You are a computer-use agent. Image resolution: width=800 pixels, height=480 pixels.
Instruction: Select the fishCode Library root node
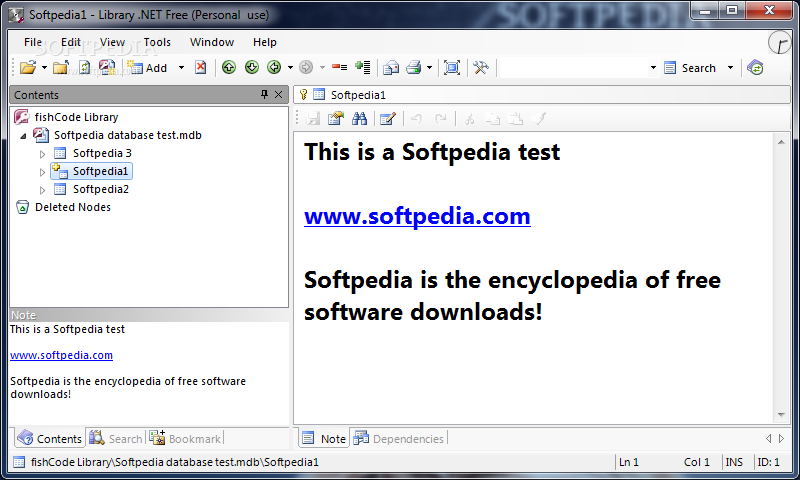click(76, 117)
